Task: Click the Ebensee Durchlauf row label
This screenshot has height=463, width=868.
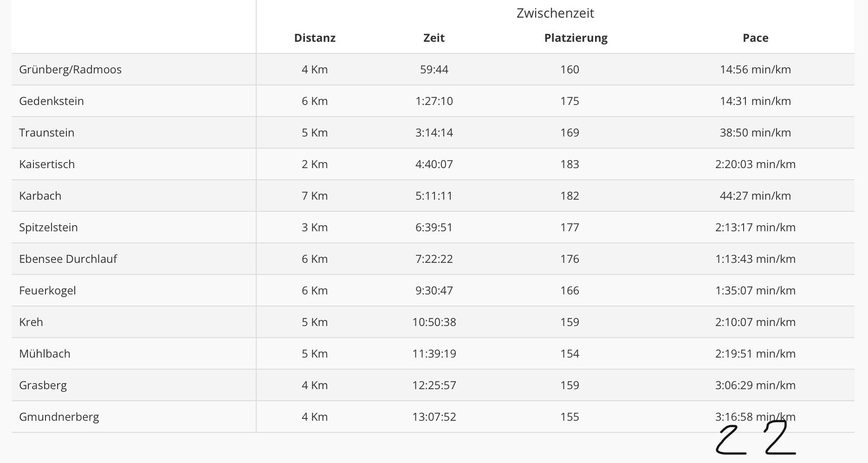Action: point(68,259)
